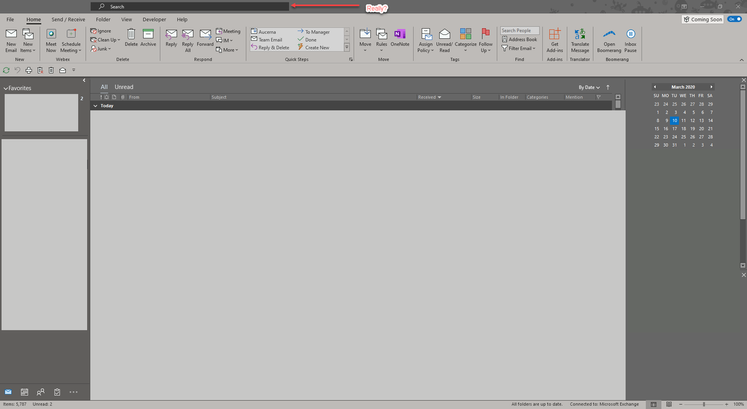This screenshot has width=747, height=409.
Task: Open the By Date arrangement dropdown
Action: 589,87
